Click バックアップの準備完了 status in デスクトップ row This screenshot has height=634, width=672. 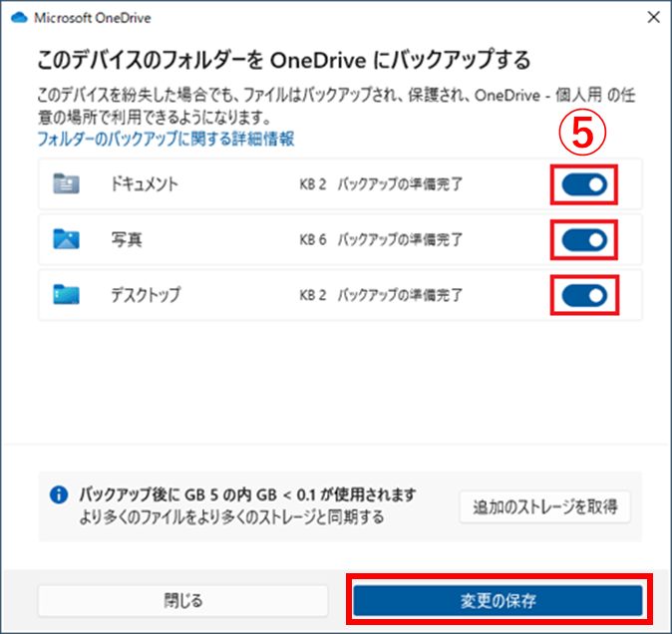[400, 295]
